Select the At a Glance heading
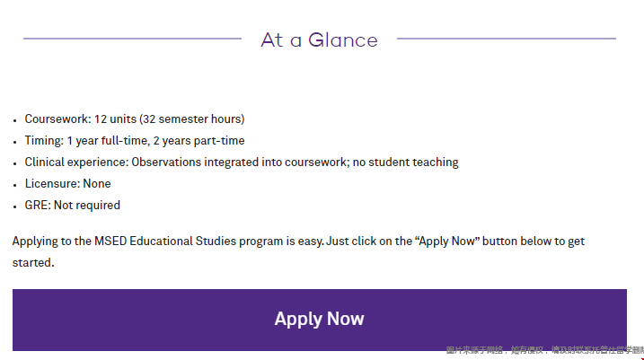644x360 pixels. (x=319, y=40)
